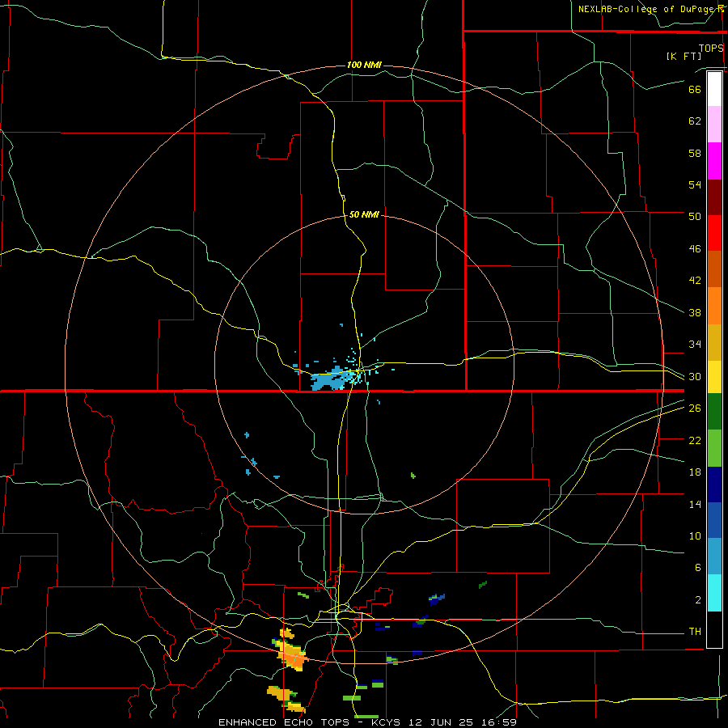Click the light green legend swatch

pyautogui.click(x=714, y=448)
